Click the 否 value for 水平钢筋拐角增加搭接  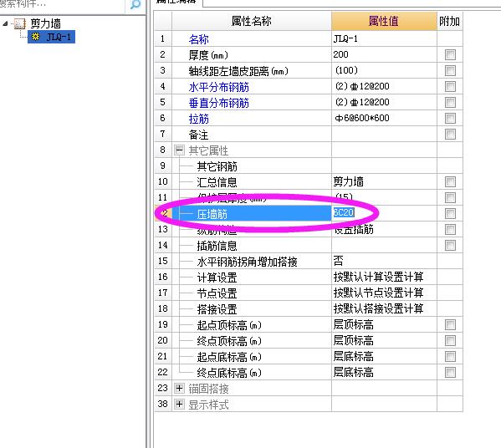384,262
